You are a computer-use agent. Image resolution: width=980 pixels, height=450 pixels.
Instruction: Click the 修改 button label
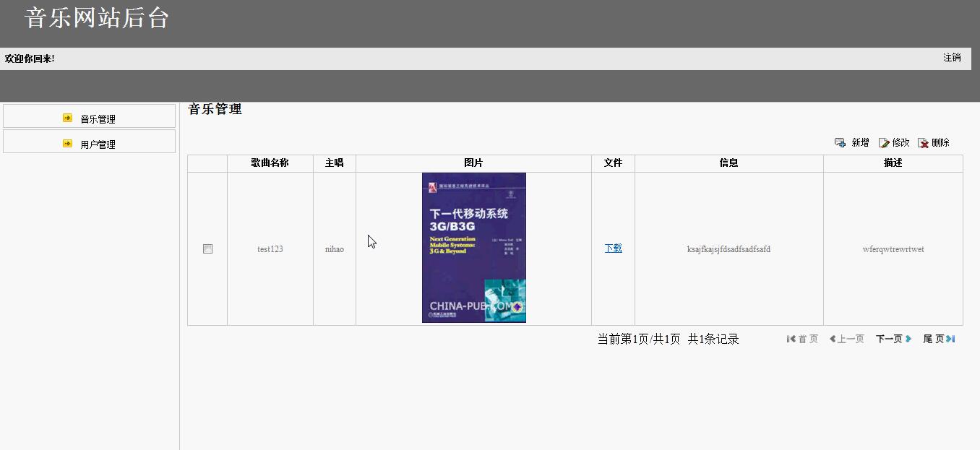(x=901, y=143)
